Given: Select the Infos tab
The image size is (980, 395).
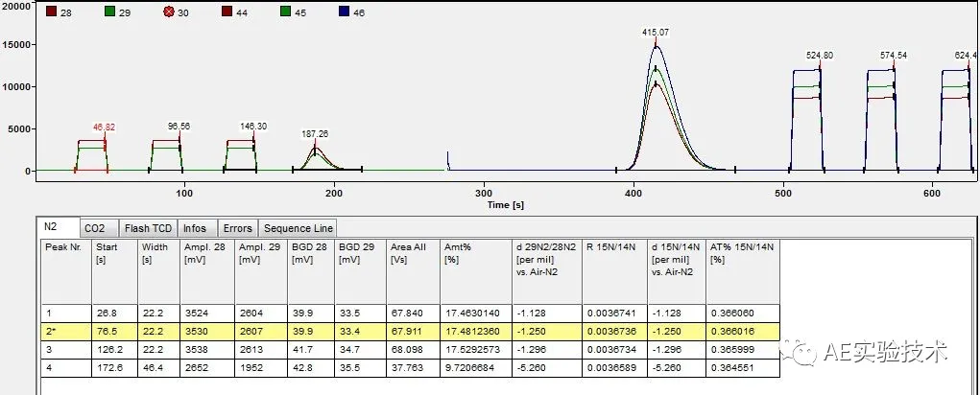Looking at the screenshot, I should 195,228.
